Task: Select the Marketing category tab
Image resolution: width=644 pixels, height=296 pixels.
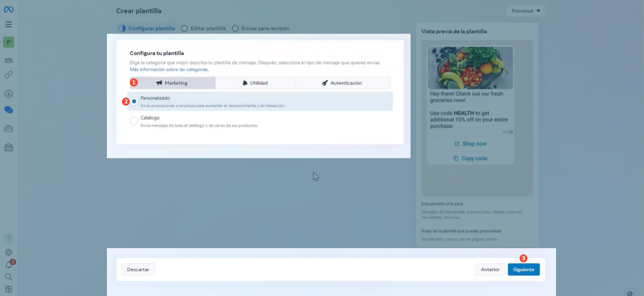Action: pos(172,83)
